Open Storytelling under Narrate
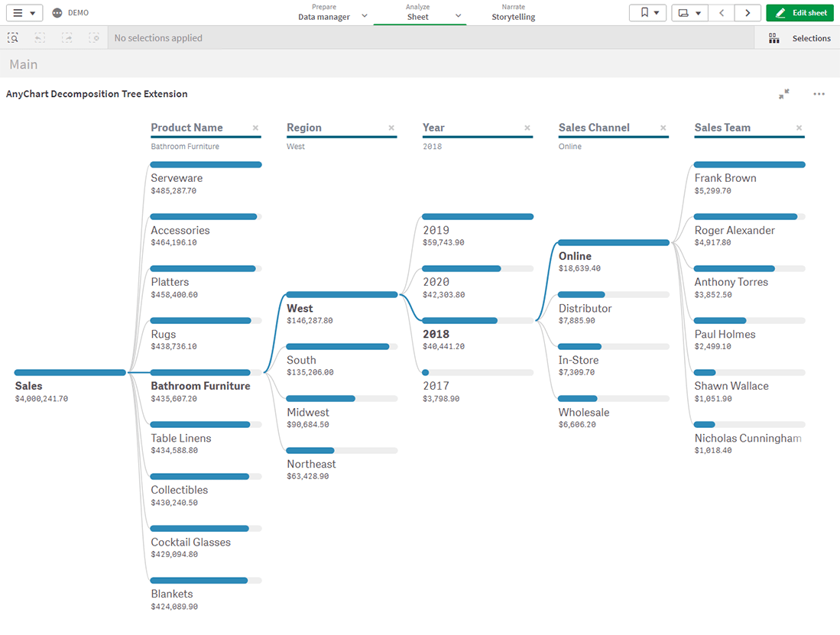 tap(513, 15)
